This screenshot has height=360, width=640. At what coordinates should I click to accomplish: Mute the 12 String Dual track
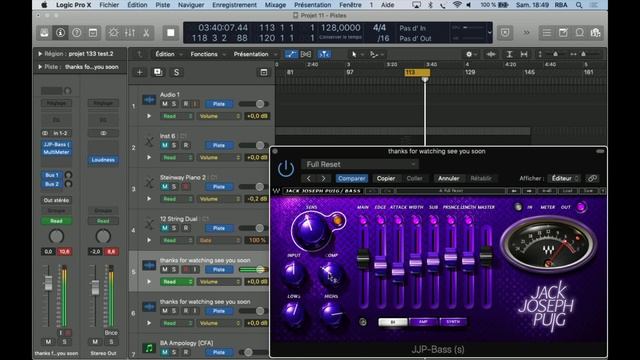(x=165, y=228)
